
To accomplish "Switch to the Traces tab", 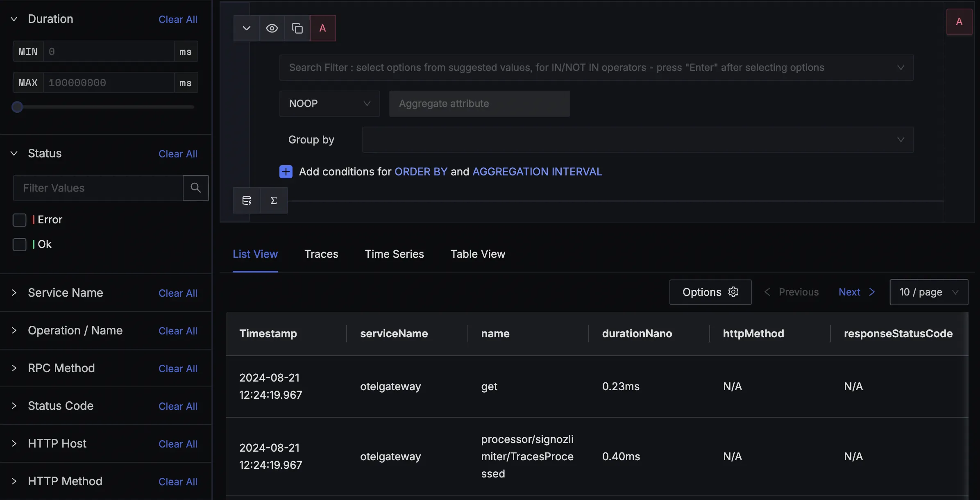I will 321,254.
